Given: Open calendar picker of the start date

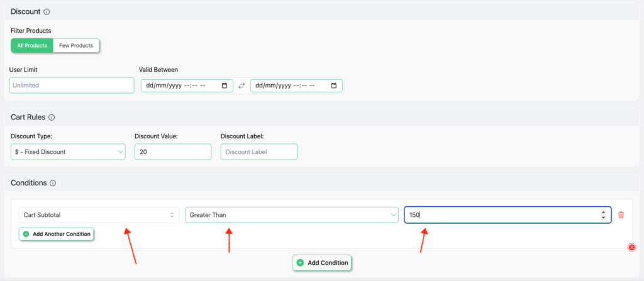Looking at the screenshot, I should (225, 86).
